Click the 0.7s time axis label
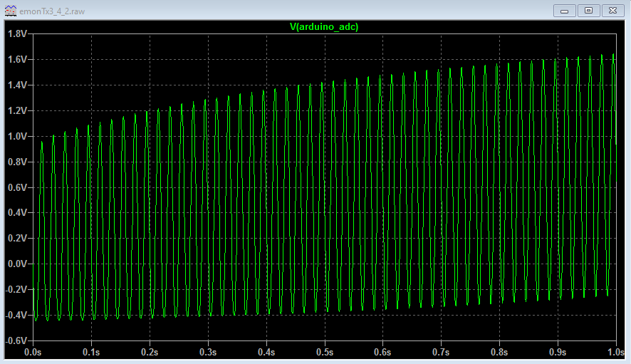Screen dimensions: 631x364 441,353
